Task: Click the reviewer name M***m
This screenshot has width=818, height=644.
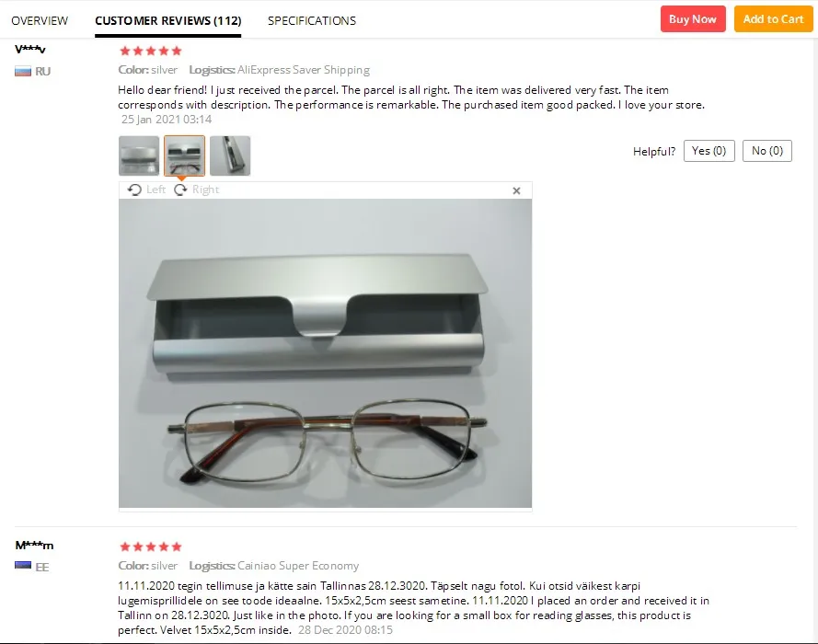Action: click(34, 546)
